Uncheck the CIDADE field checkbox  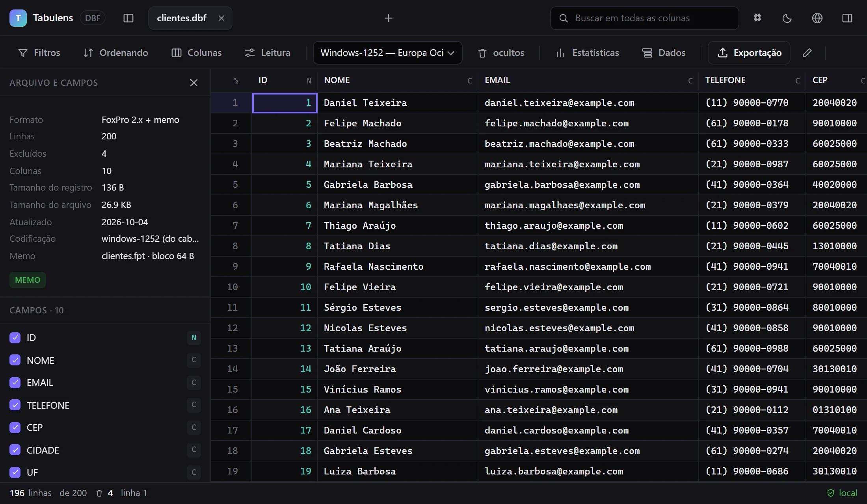point(15,450)
